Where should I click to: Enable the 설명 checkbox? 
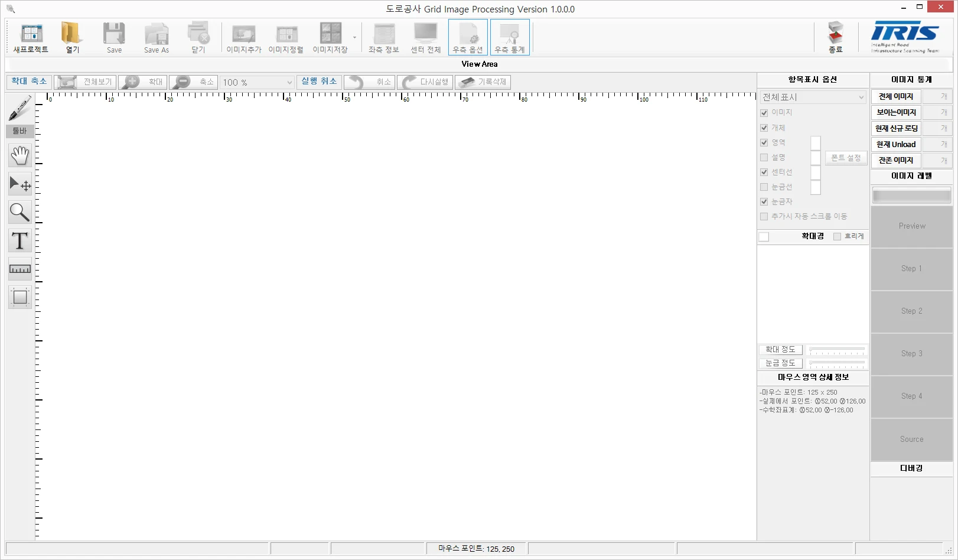pos(764,157)
